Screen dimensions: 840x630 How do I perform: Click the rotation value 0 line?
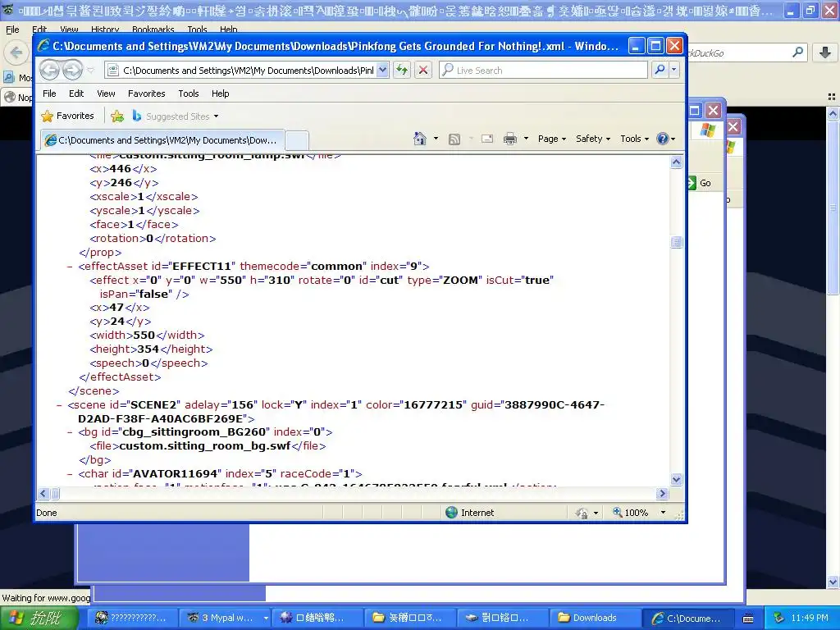point(153,239)
